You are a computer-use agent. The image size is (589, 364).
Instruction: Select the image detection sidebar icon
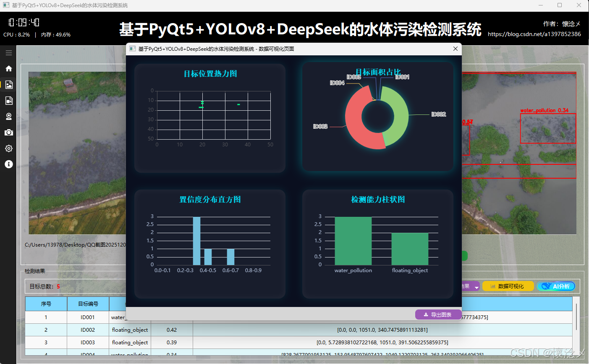click(8, 85)
